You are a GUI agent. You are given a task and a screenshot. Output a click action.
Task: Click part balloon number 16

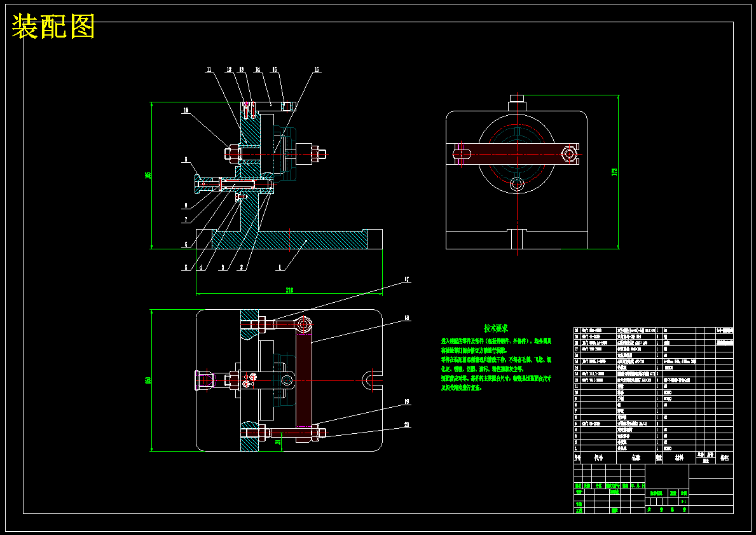[317, 70]
